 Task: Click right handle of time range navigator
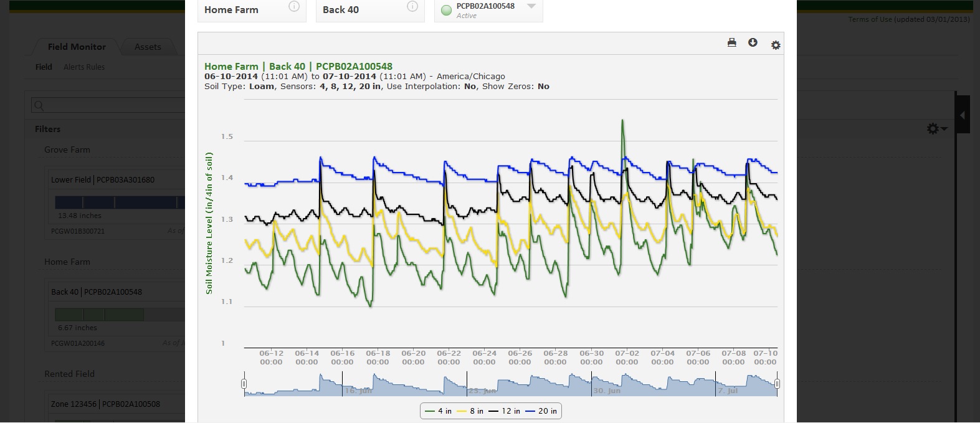pyautogui.click(x=777, y=384)
